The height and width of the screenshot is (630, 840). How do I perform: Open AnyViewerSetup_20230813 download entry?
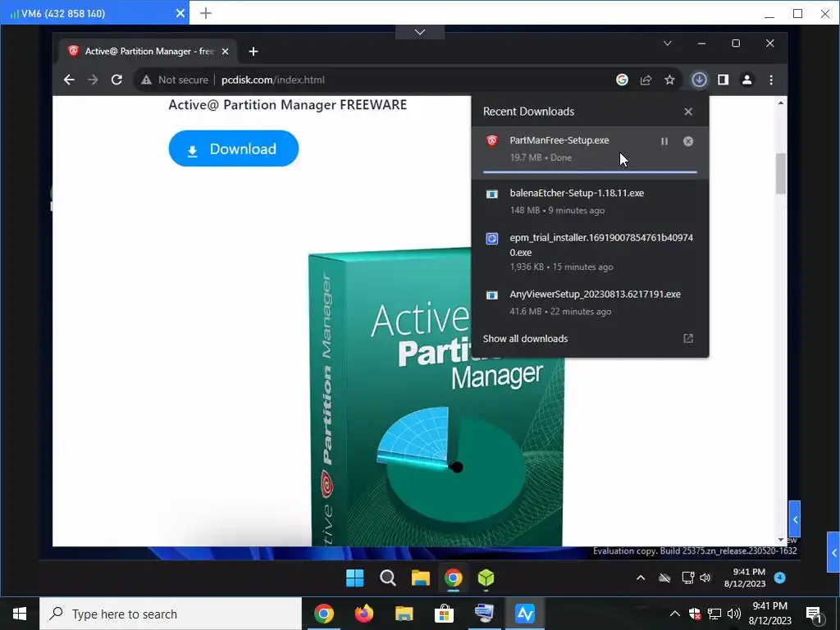coord(590,303)
